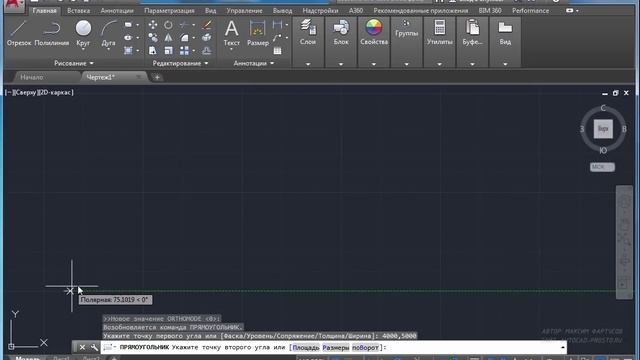
Task: Expand the Рисование panel
Action: [x=74, y=63]
